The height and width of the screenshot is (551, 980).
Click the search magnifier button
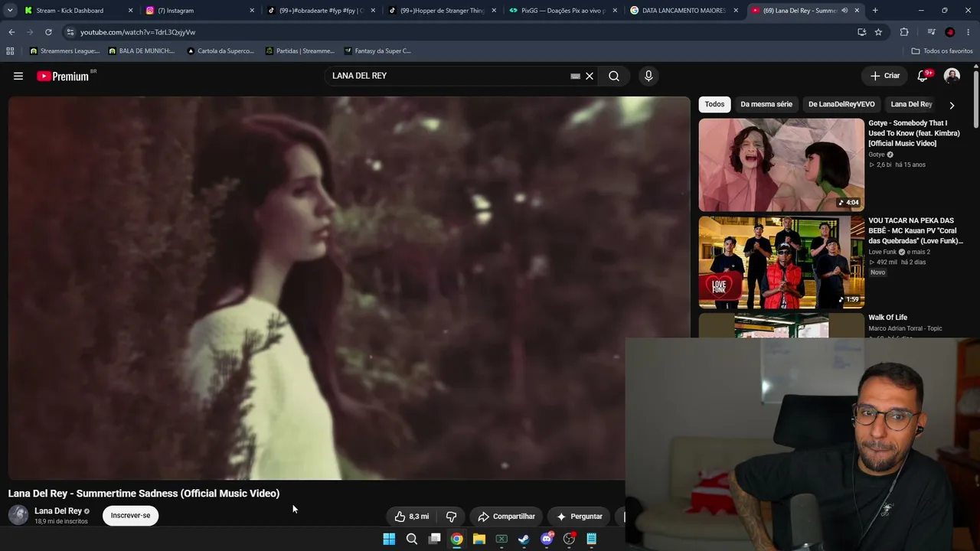614,76
